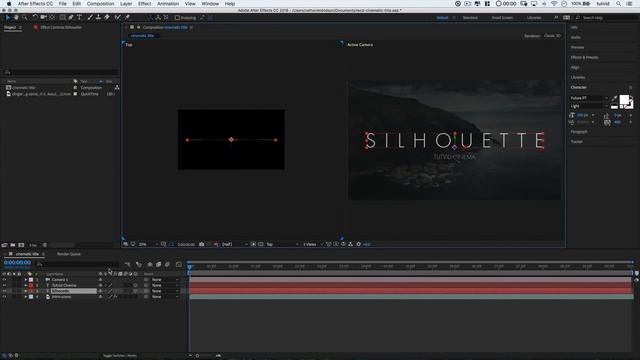
Task: Click the current time indicator in timeline
Action: [190, 267]
